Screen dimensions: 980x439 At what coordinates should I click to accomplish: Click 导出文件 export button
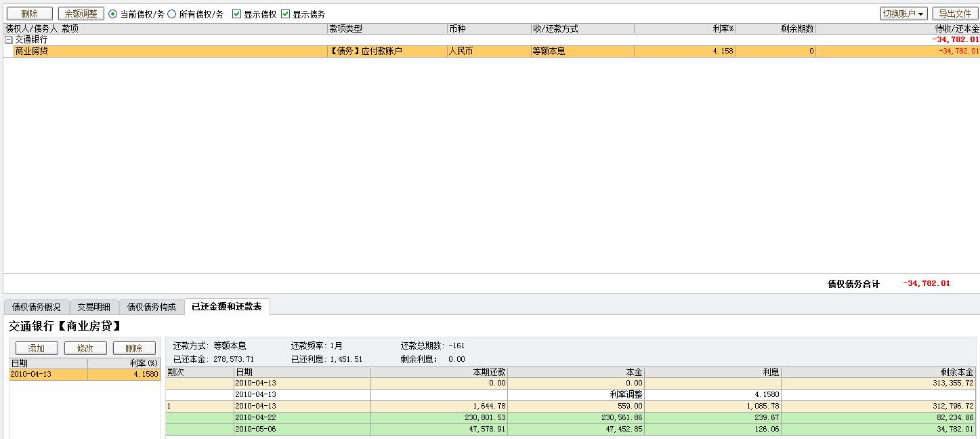pyautogui.click(x=956, y=14)
